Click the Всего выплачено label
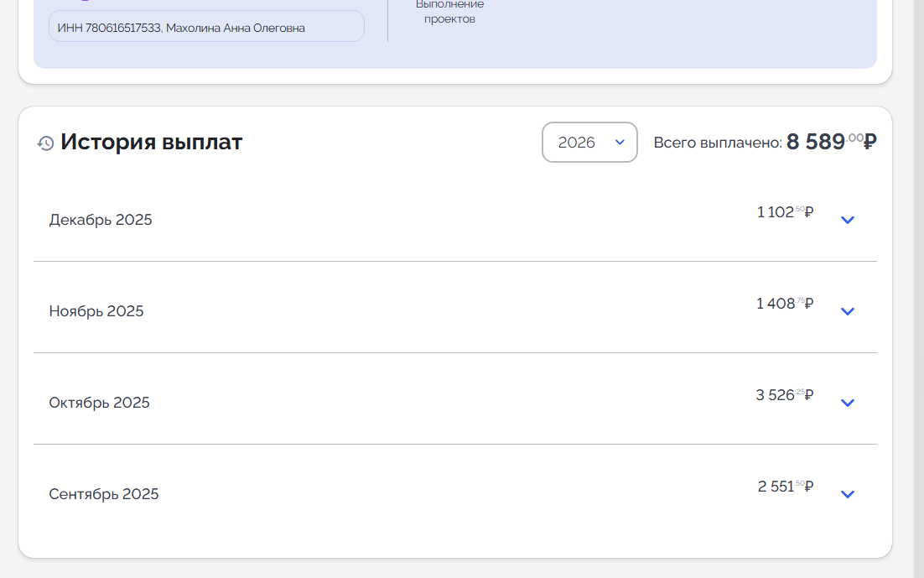This screenshot has height=578, width=924. [717, 143]
